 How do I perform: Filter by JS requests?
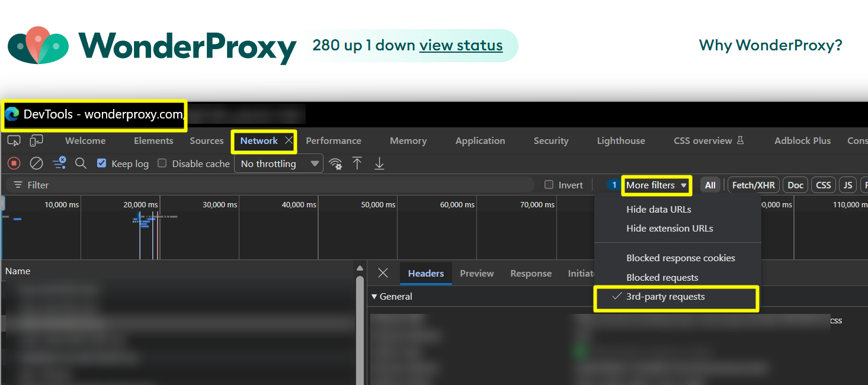pos(848,185)
